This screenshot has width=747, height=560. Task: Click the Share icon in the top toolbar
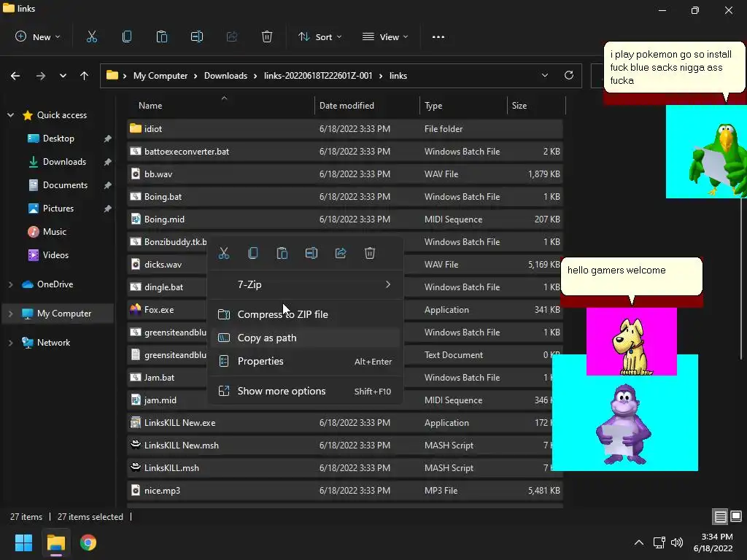pyautogui.click(x=232, y=36)
